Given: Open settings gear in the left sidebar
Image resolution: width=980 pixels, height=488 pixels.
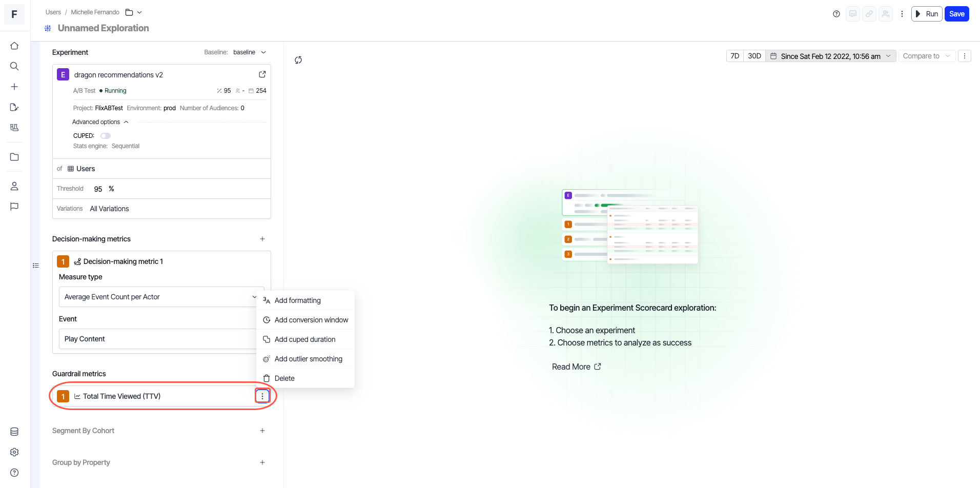Looking at the screenshot, I should [x=14, y=452].
